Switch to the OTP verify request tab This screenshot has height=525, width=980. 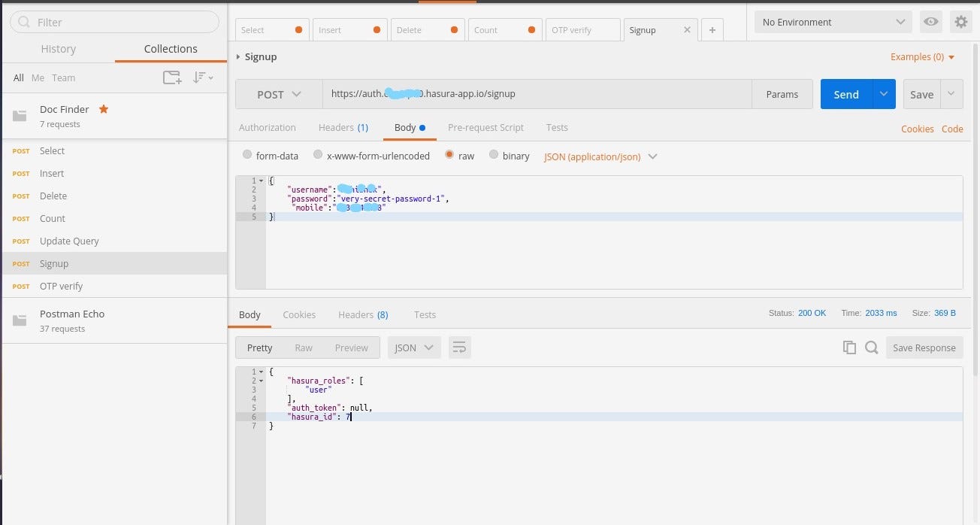(582, 30)
